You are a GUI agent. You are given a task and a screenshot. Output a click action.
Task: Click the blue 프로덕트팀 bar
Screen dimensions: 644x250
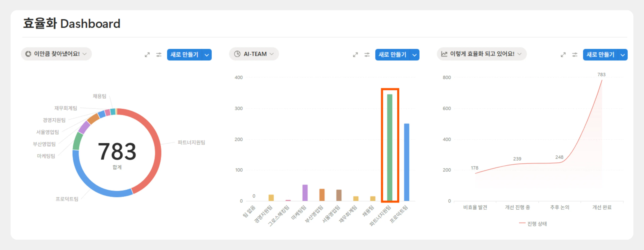coord(407,162)
